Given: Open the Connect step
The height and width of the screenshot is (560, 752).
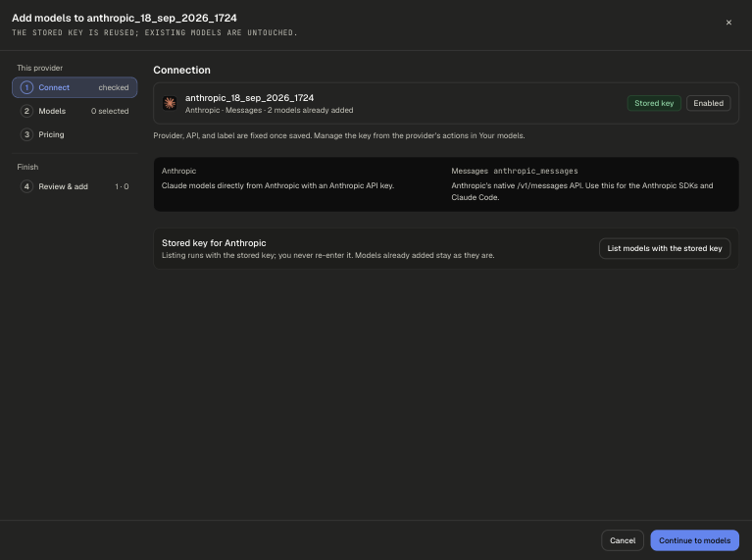Looking at the screenshot, I should (x=75, y=87).
